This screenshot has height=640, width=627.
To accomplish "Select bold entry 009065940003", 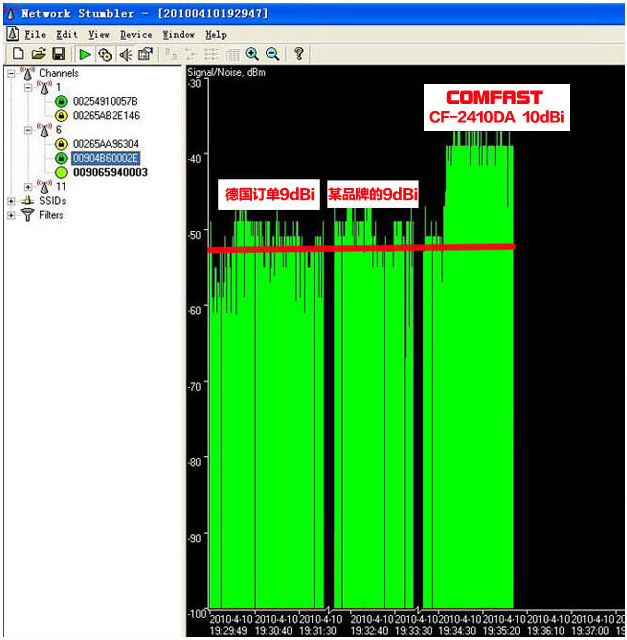I will pyautogui.click(x=110, y=172).
